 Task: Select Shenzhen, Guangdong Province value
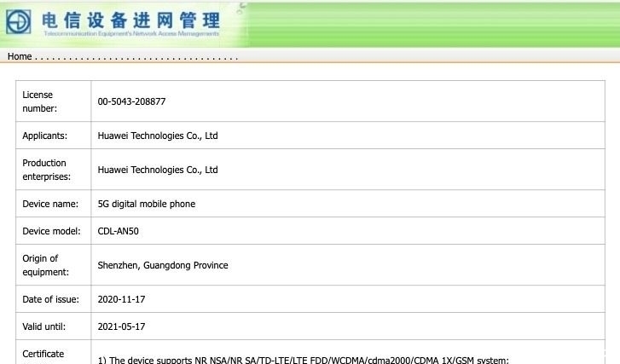[163, 265]
